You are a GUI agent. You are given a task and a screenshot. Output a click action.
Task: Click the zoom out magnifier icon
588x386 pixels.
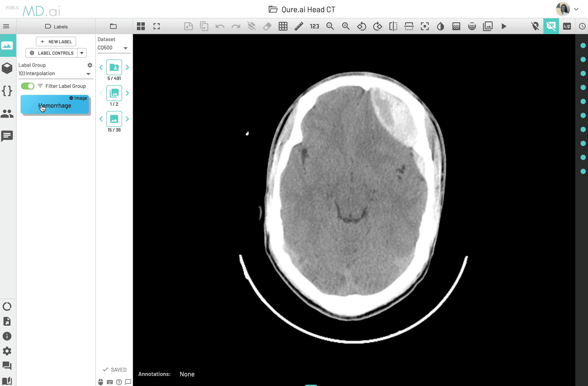[x=330, y=26]
